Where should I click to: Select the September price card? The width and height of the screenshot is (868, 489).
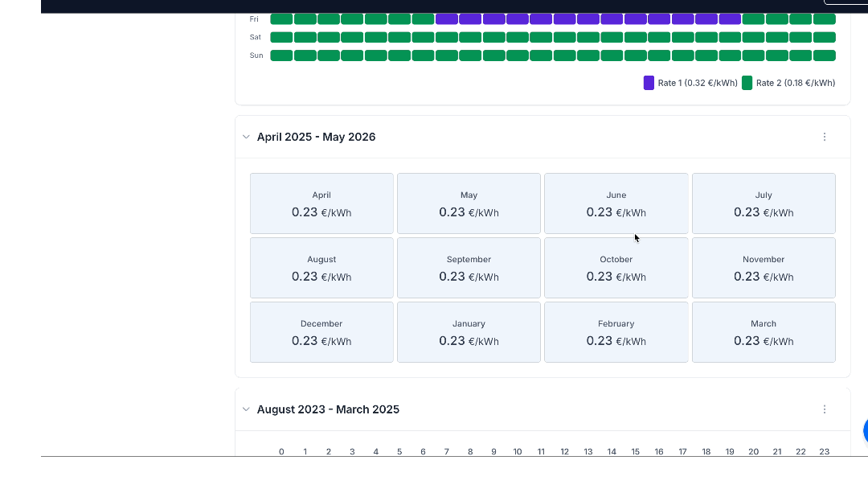click(x=469, y=268)
